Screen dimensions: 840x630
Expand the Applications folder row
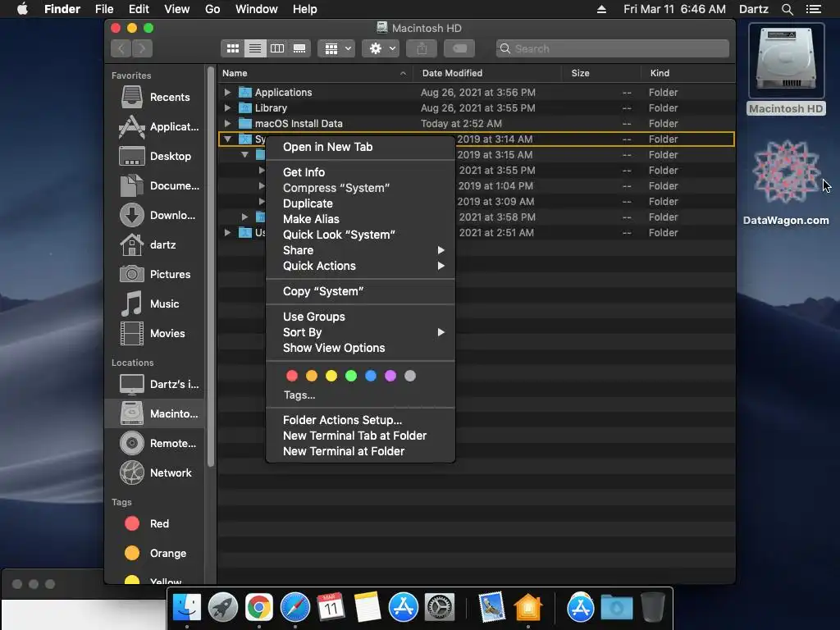(227, 92)
